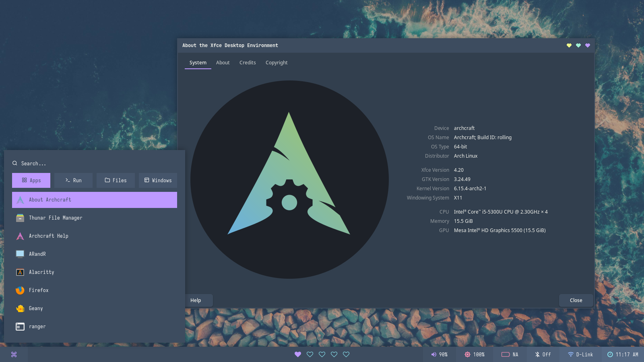Click the About the Xfce Desktop Environment title

click(230, 45)
